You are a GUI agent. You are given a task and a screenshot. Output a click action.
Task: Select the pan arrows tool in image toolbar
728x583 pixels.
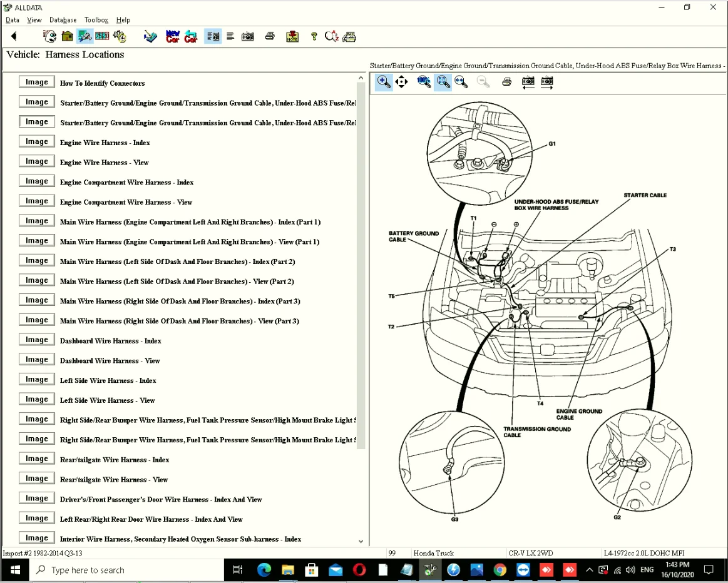(402, 82)
